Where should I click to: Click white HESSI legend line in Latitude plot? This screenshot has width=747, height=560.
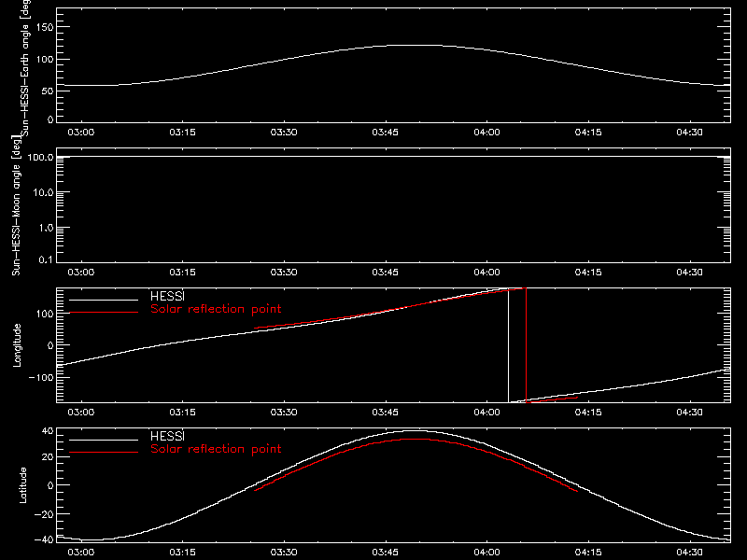(x=104, y=440)
